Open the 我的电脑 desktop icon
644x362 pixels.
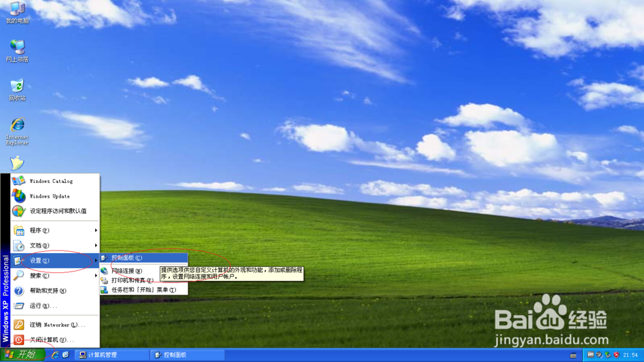coord(17,12)
